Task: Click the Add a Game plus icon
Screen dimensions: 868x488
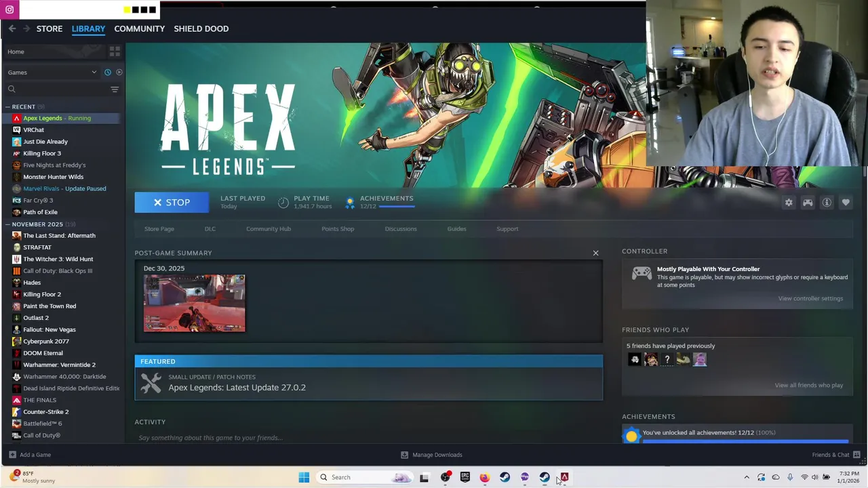Action: [12, 455]
